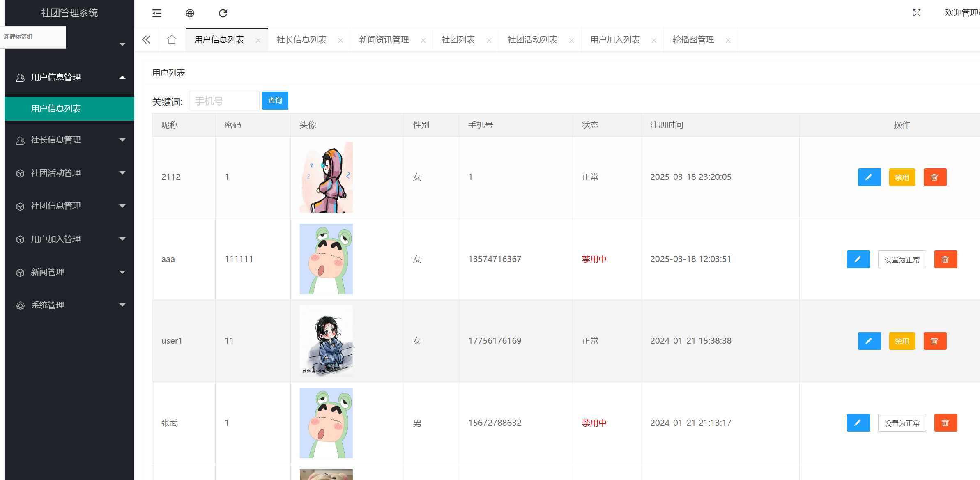Click the sidebar collapse menu icon
This screenshot has height=480, width=980.
[x=157, y=14]
